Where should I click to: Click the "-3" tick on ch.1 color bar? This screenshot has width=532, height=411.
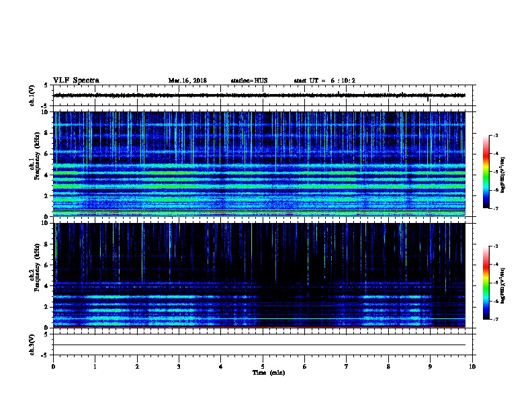496,136
